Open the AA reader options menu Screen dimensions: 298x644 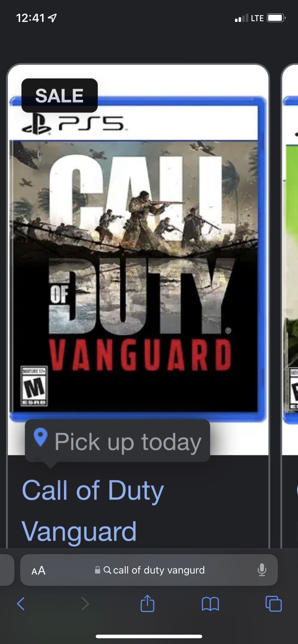(39, 570)
